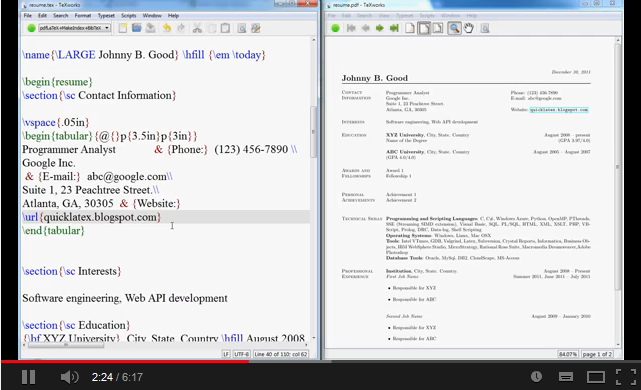Go to the first page in the PDF viewer
The height and width of the screenshot is (390, 641).
tap(351, 28)
